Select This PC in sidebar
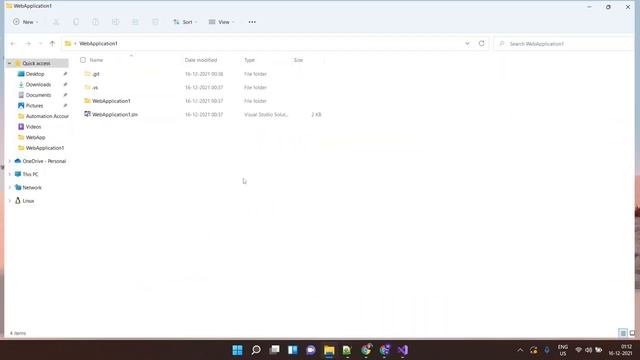640x360 pixels. pyautogui.click(x=30, y=174)
